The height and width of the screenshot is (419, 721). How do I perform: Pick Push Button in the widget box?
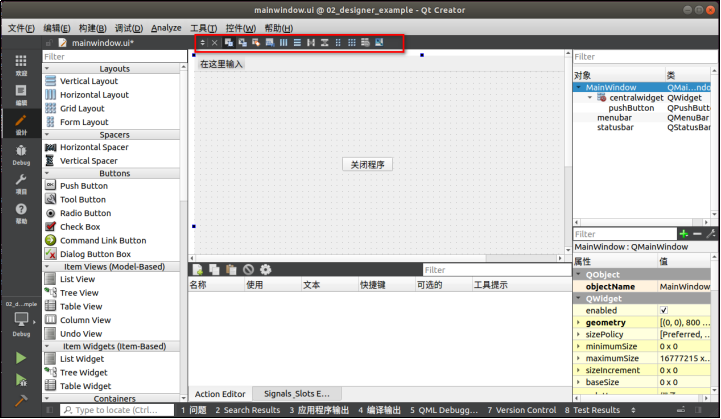(x=84, y=186)
